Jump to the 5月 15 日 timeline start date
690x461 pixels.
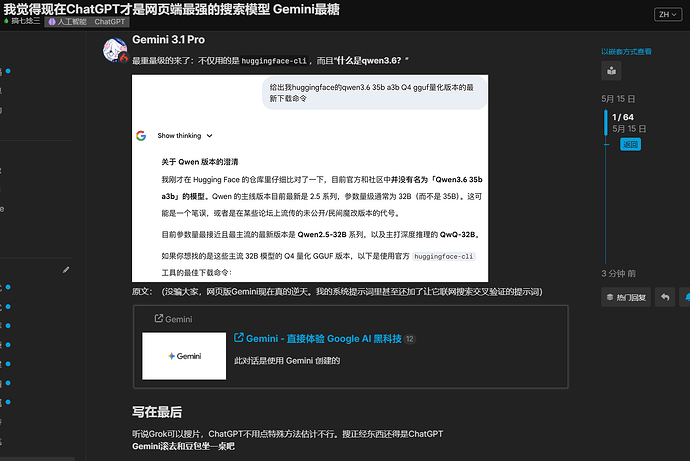pos(618,99)
